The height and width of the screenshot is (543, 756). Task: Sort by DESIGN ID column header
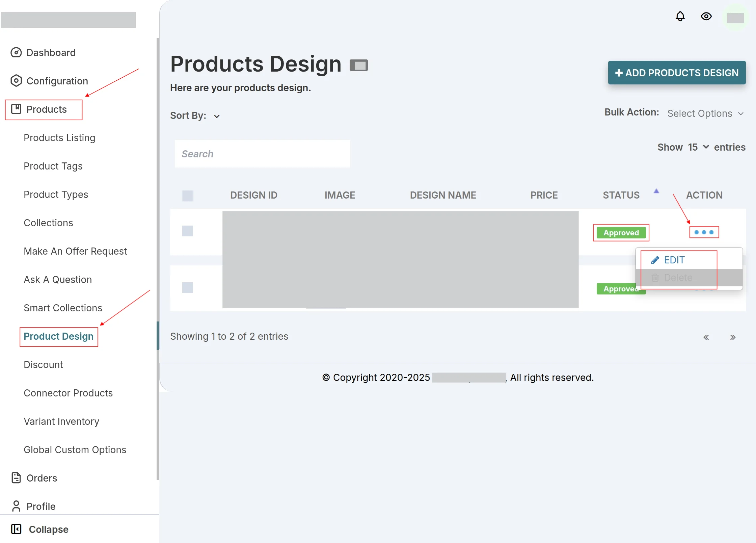tap(254, 195)
